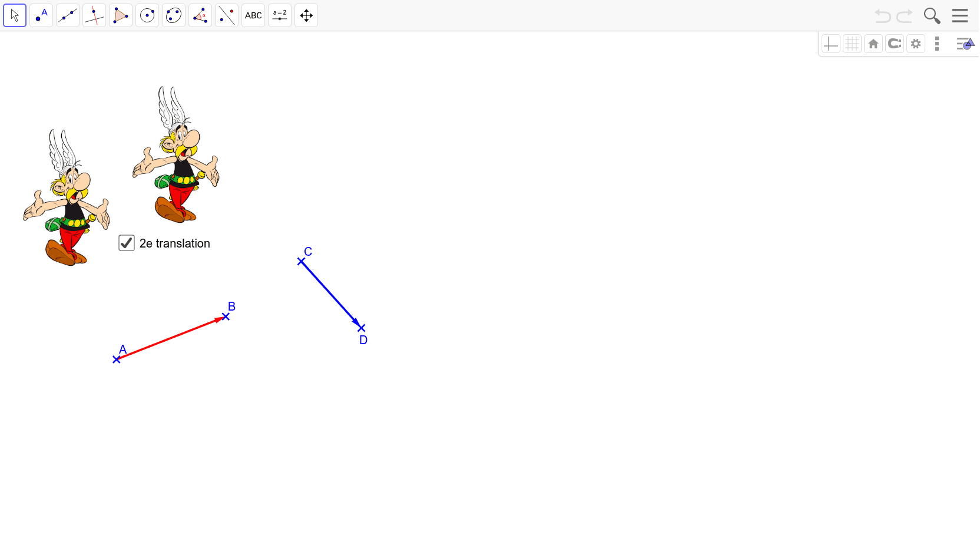Toggle grid display in style bar
The image size is (980, 541).
852,44
